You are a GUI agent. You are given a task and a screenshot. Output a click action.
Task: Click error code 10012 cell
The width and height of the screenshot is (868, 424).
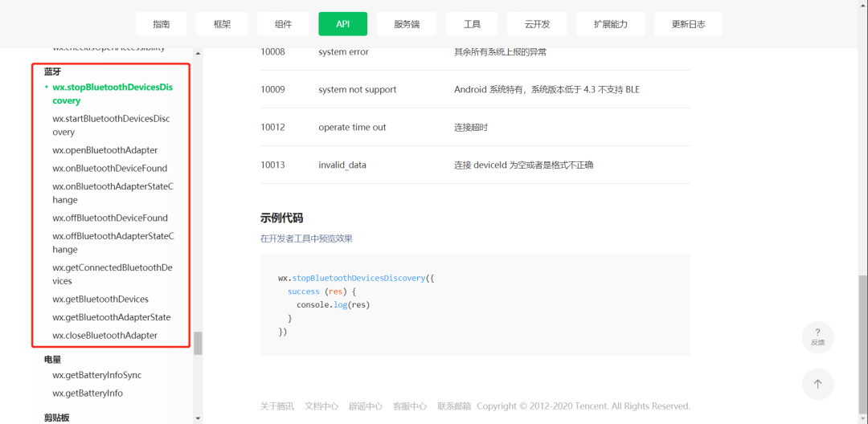(x=272, y=127)
